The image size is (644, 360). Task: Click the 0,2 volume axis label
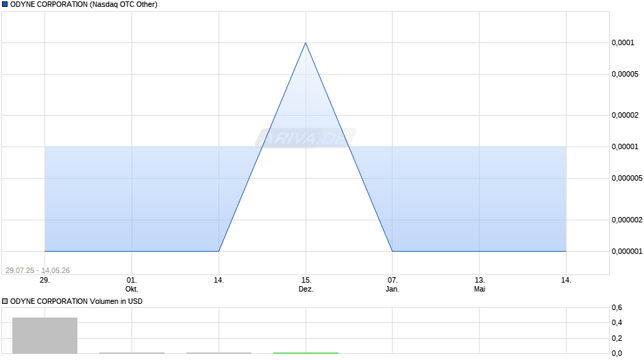pyautogui.click(x=617, y=338)
